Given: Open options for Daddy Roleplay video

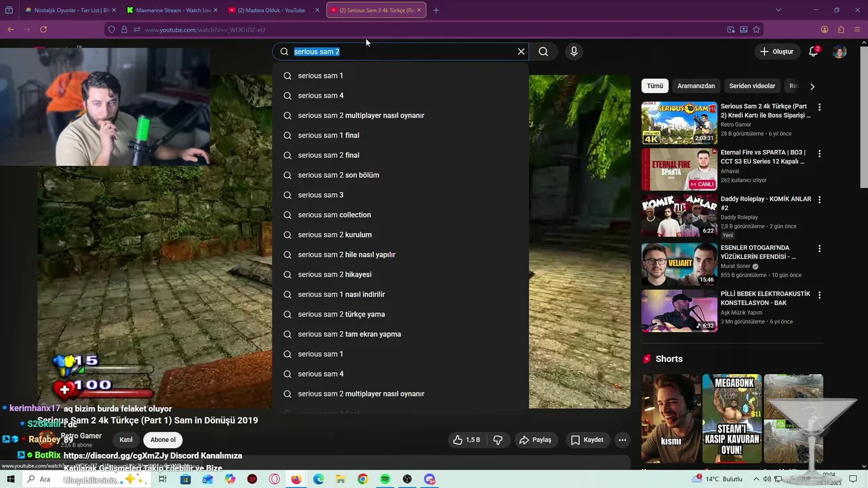Looking at the screenshot, I should (x=819, y=200).
